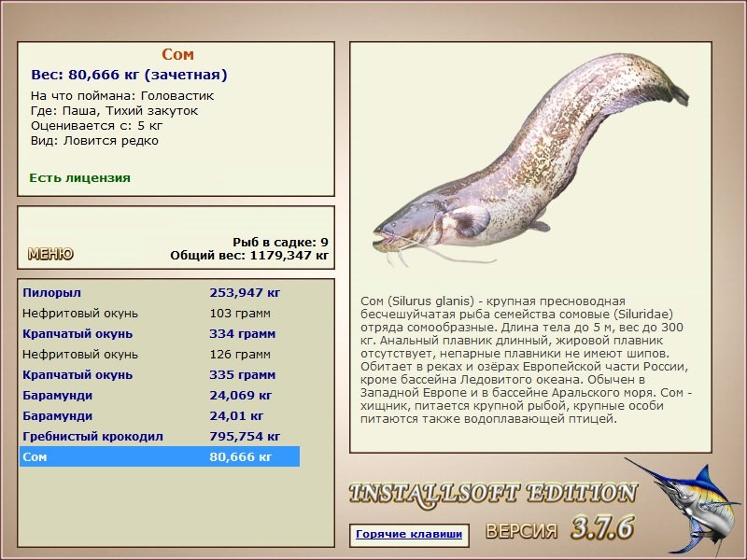This screenshot has width=747, height=560.
Task: Select Барамунди weighing 24,069 кг
Action: coord(160,395)
